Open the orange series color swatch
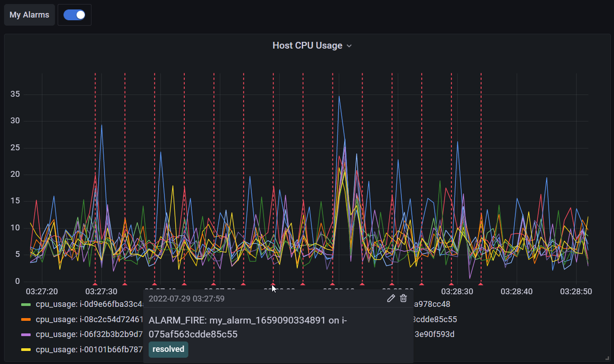Image resolution: width=614 pixels, height=364 pixels. pos(26,320)
